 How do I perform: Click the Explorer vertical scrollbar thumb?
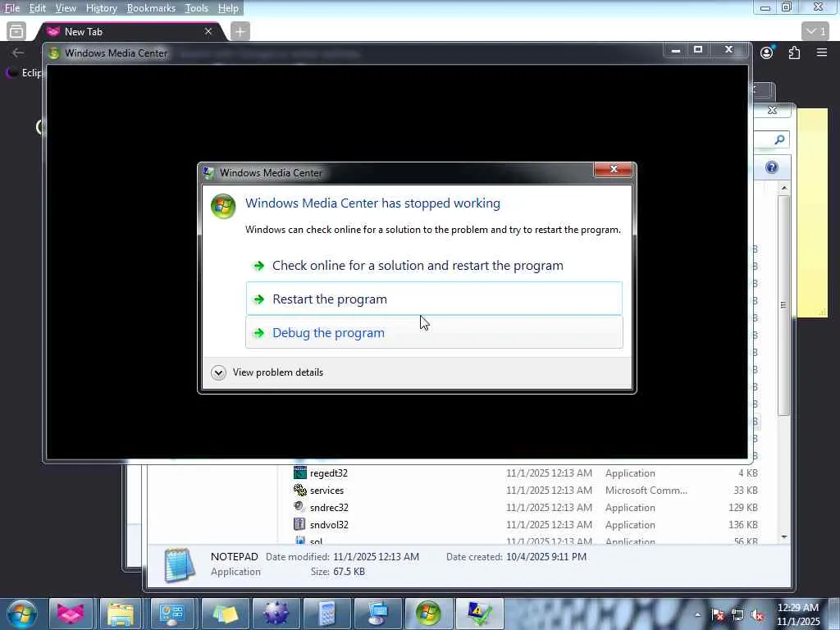click(784, 305)
